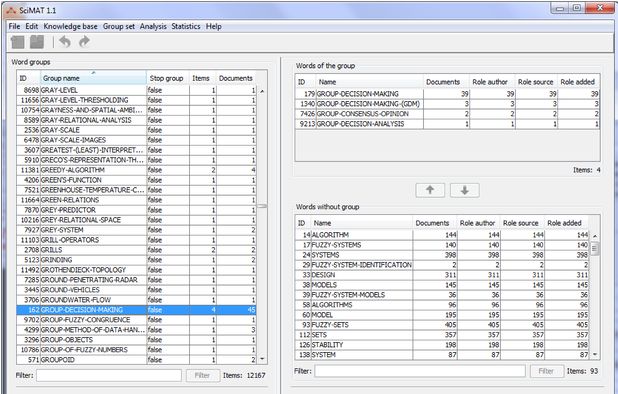Select the GRAY-SCALE-IMAGES row

tap(136, 140)
